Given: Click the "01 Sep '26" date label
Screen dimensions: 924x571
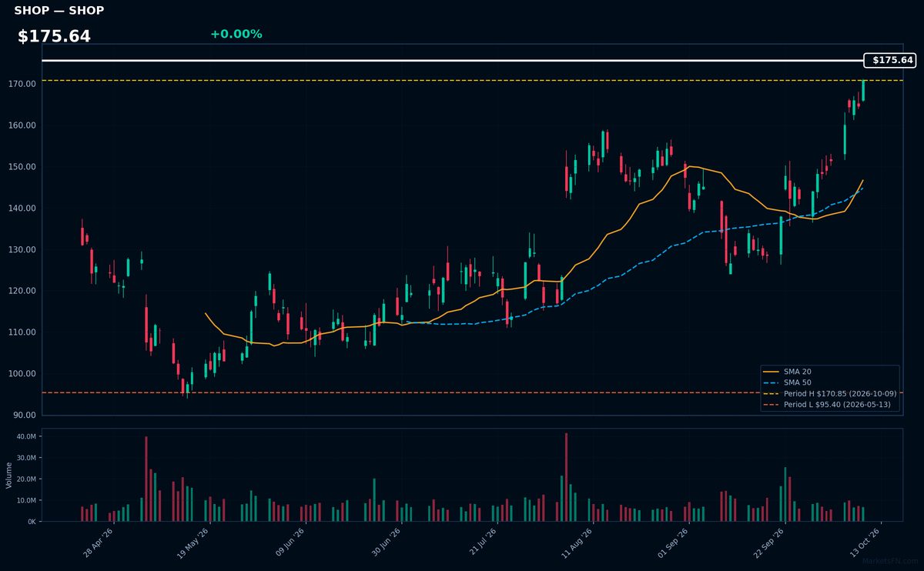Looking at the screenshot, I should 672,542.
